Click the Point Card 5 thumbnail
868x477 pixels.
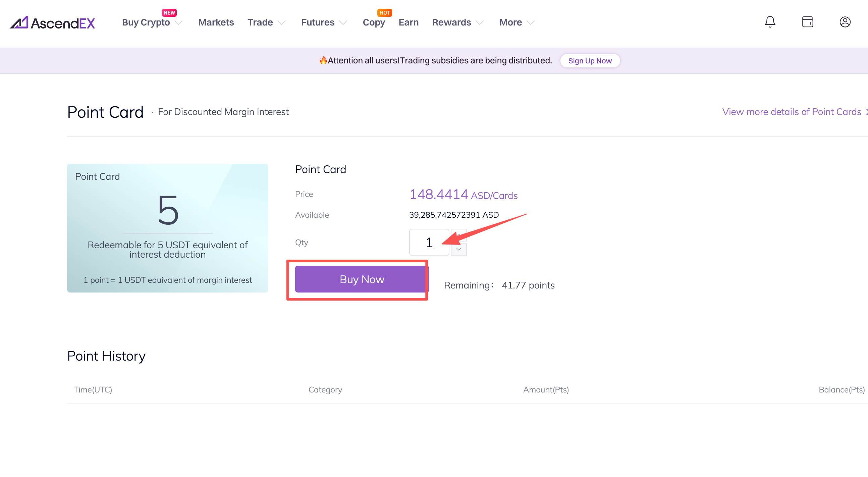pyautogui.click(x=167, y=228)
